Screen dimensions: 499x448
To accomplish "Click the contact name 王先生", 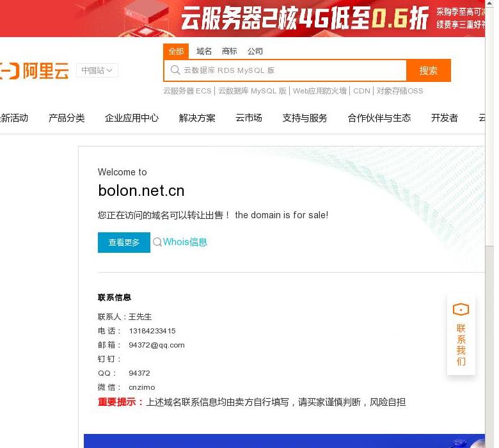I will click(140, 317).
